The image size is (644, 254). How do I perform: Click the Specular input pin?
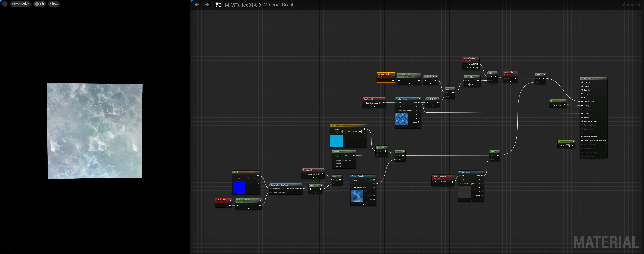point(582,90)
